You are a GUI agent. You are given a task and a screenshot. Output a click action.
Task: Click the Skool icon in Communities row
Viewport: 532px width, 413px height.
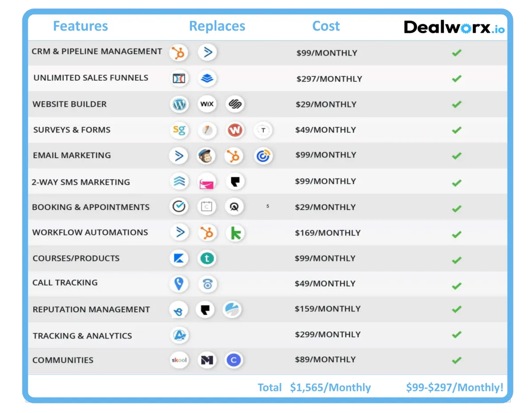[179, 360]
